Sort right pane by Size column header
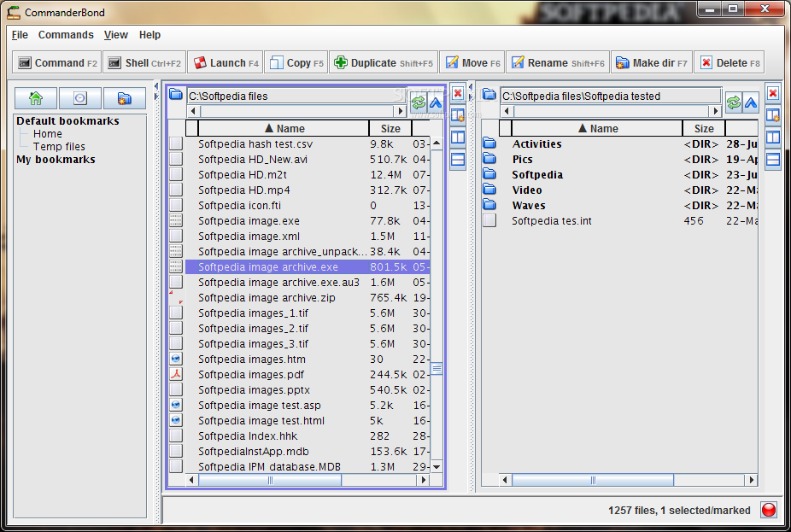 tap(704, 128)
